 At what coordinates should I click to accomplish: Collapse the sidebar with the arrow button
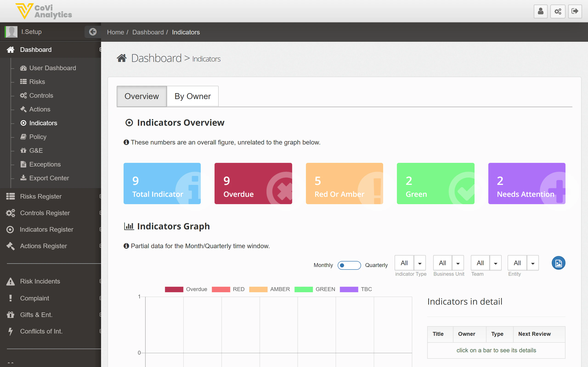click(x=93, y=32)
